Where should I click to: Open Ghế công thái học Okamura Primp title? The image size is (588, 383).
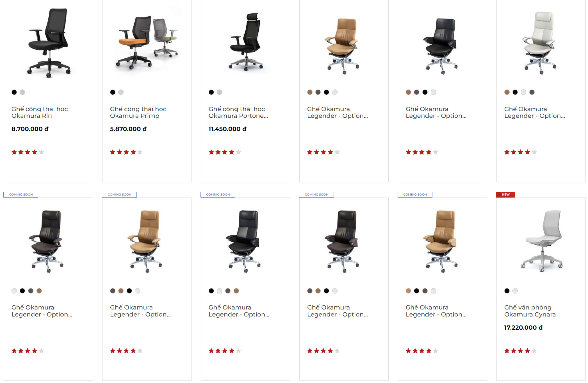pos(138,112)
